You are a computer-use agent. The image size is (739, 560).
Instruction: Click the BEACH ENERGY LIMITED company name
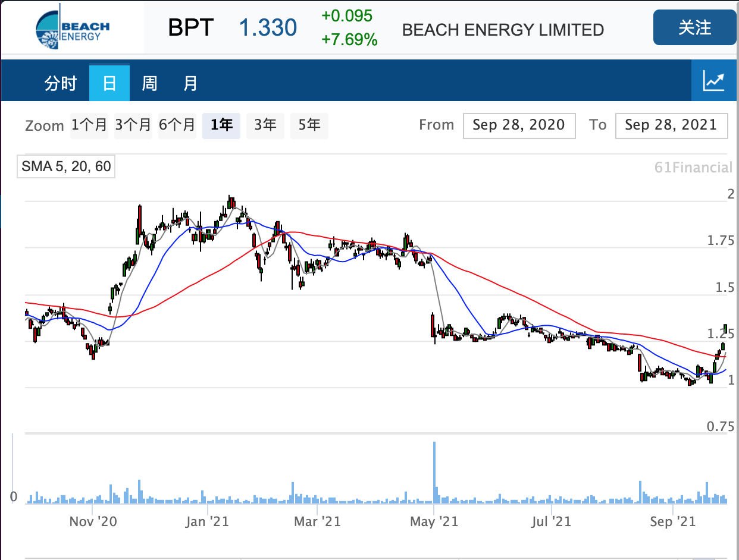[x=503, y=30]
